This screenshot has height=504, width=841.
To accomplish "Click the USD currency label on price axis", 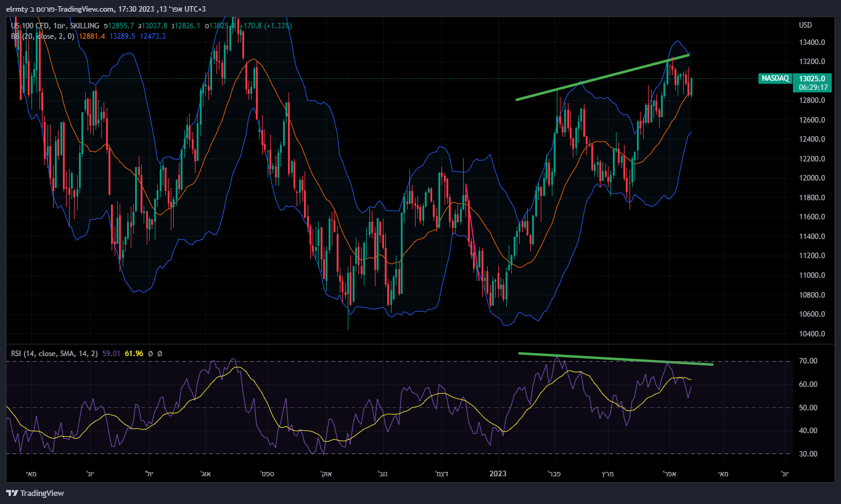I will pos(805,25).
